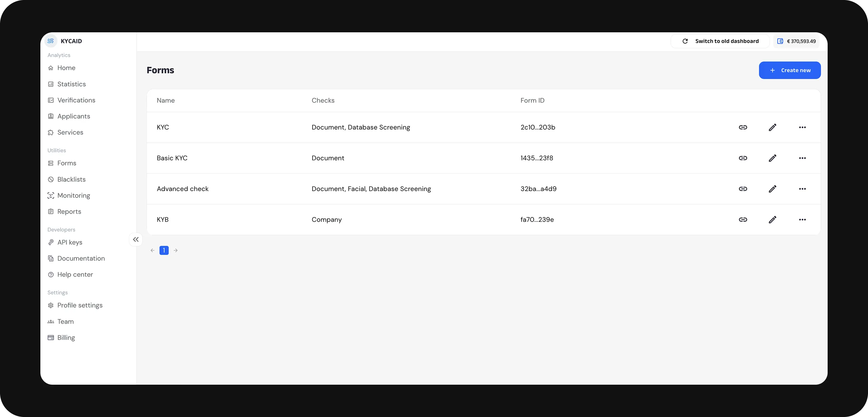
Task: Open the Blacklists page
Action: (71, 179)
